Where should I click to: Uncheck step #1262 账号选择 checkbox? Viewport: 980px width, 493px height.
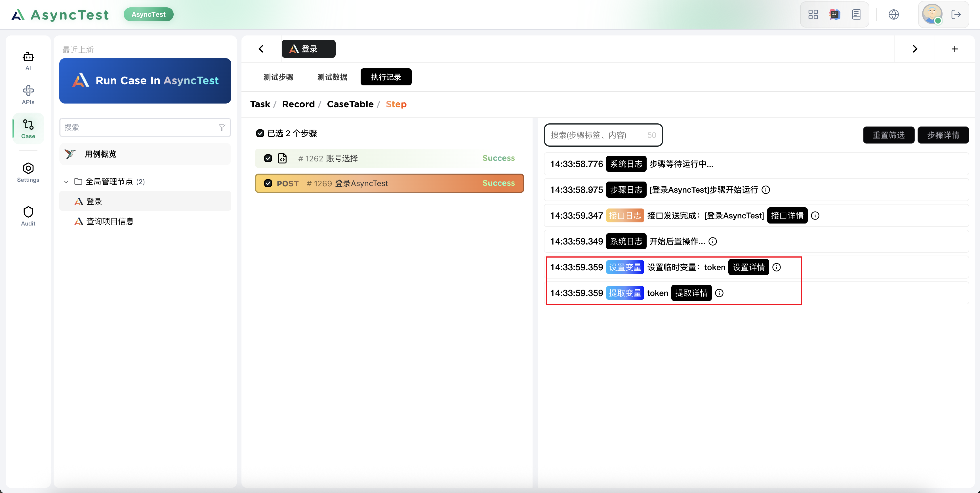point(268,158)
